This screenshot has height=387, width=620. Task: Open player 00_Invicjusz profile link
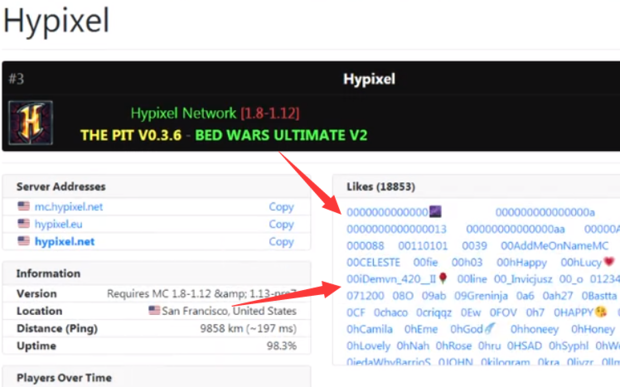[523, 279]
